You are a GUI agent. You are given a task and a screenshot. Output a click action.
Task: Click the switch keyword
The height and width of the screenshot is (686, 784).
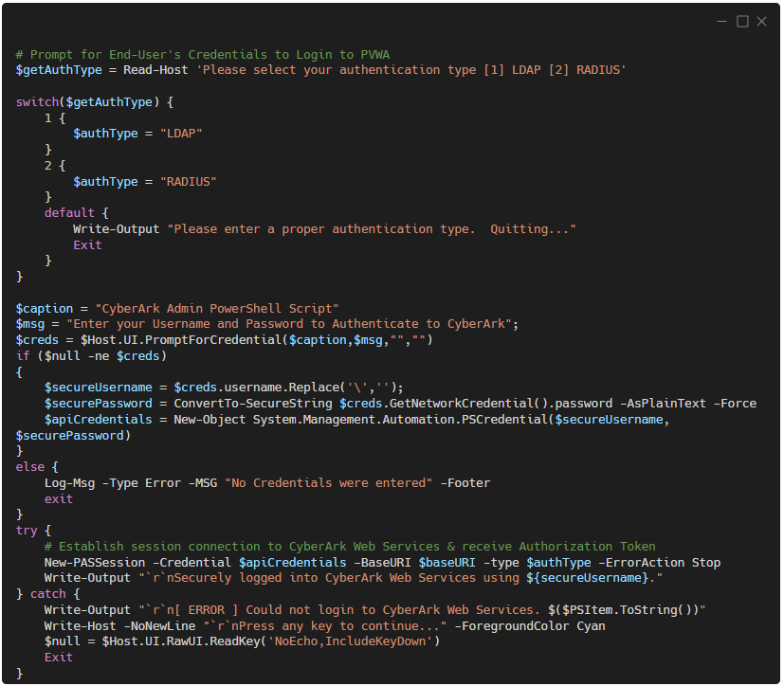[x=35, y=101]
